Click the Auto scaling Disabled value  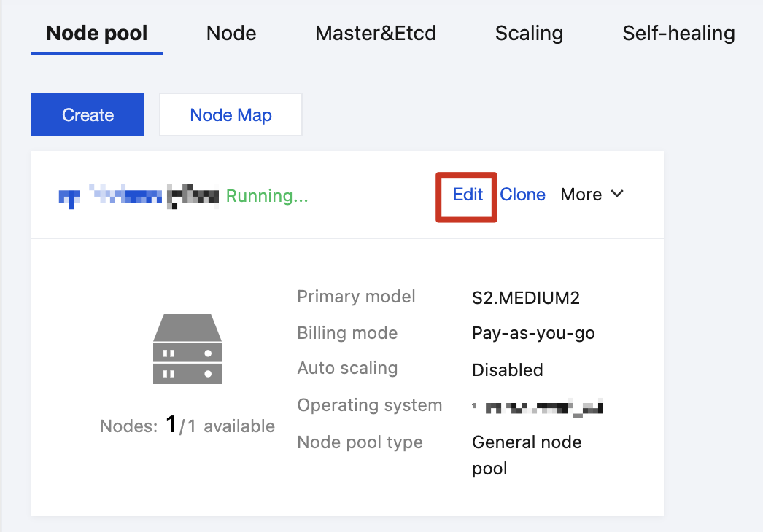pos(508,369)
